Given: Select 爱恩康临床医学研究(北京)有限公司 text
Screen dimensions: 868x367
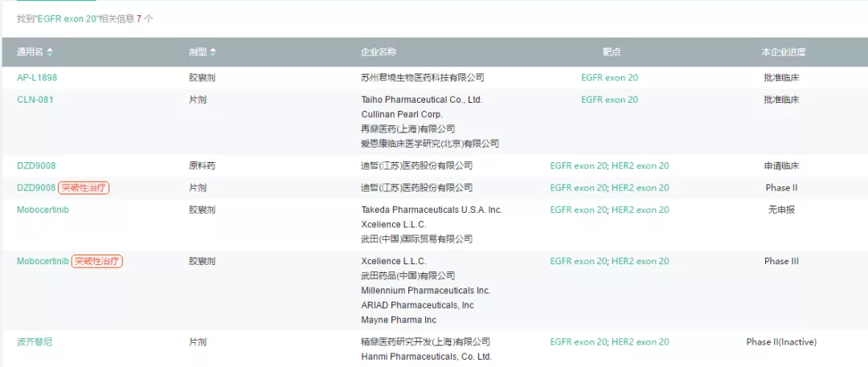Looking at the screenshot, I should click(430, 144).
